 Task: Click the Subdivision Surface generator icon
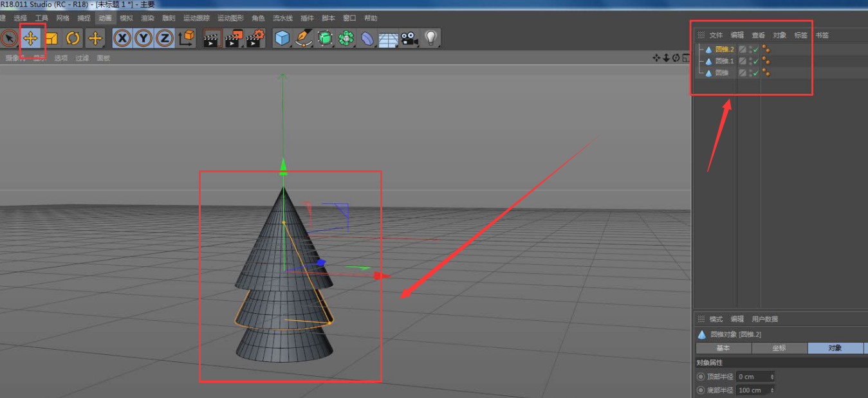pos(324,39)
